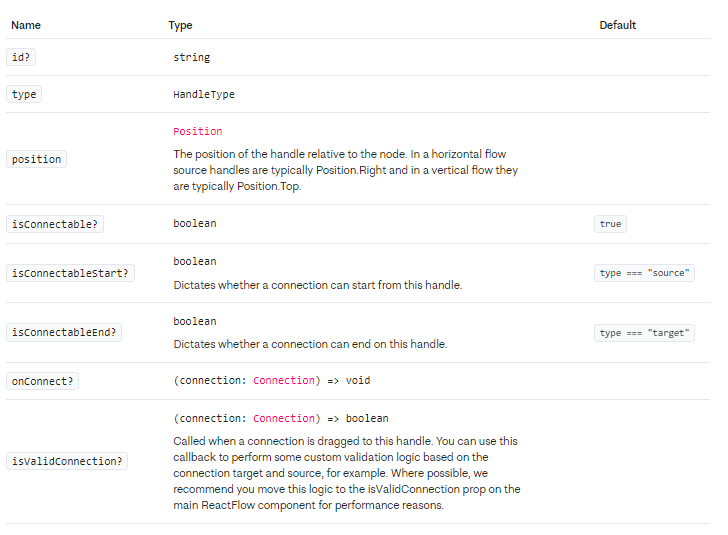Click the isConnectableEnd? prop badge
The image size is (728, 535).
64,332
